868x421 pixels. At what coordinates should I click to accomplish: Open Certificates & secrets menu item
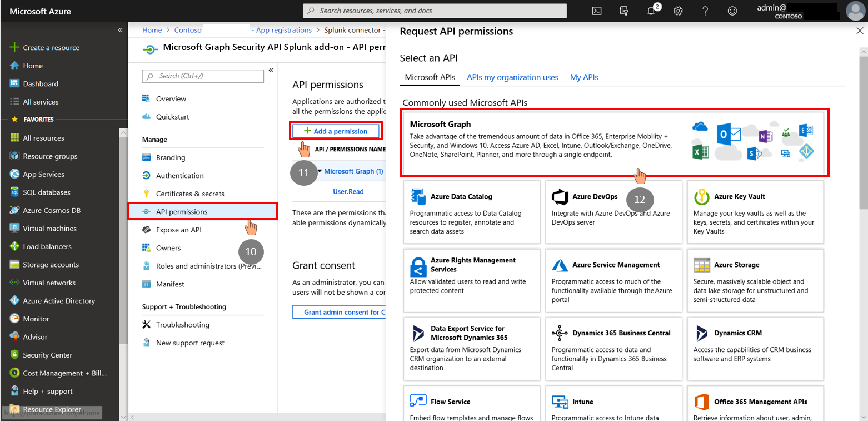190,194
